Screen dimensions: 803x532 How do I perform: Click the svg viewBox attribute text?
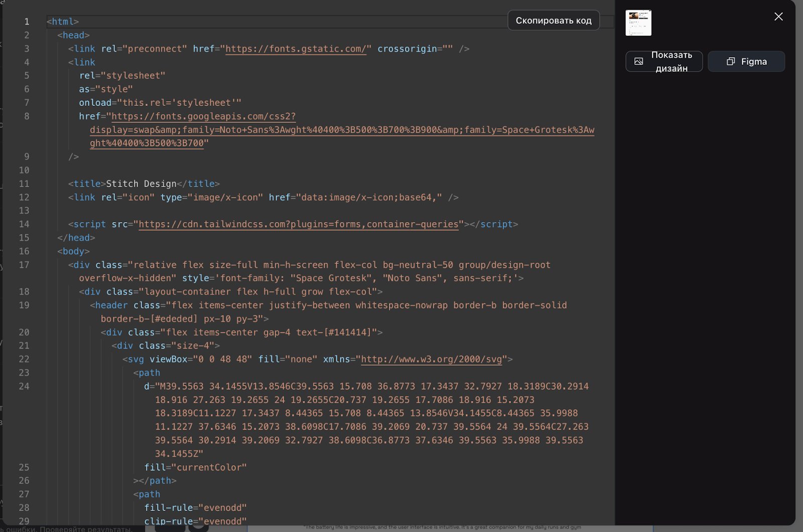pyautogui.click(x=201, y=359)
